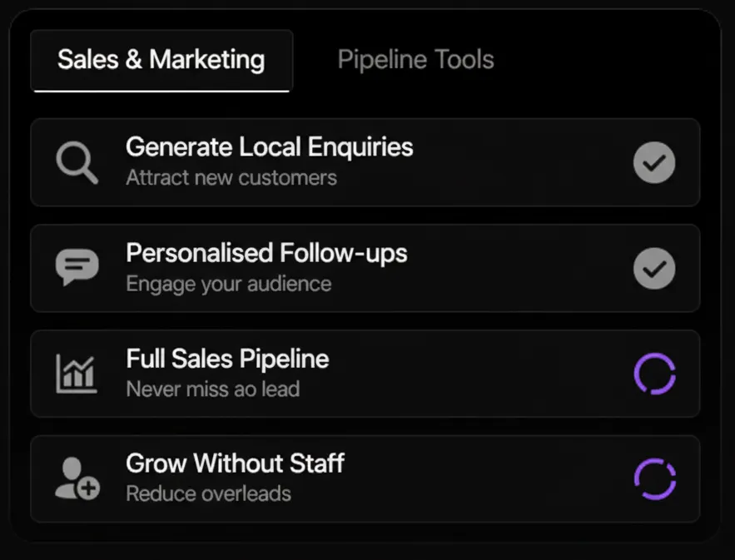Click the "Attract new customers" subtitle
The height and width of the screenshot is (560, 735).
(x=231, y=177)
